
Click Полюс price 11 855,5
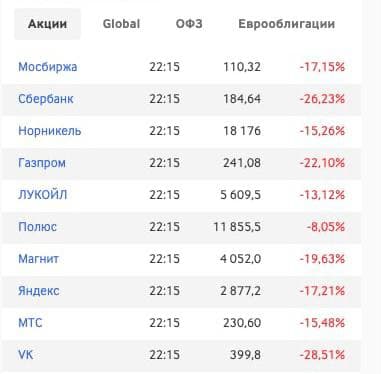coord(237,227)
